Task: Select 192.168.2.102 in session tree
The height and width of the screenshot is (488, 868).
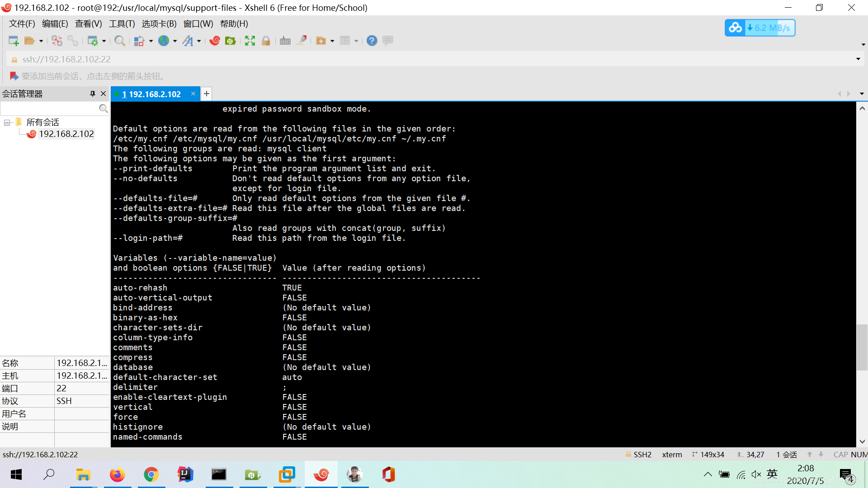Action: click(x=66, y=134)
